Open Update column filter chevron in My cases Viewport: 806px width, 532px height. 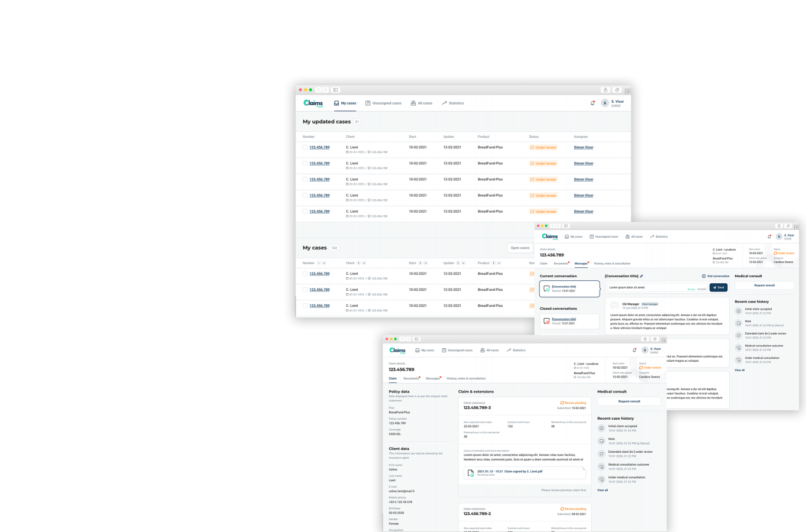click(463, 263)
